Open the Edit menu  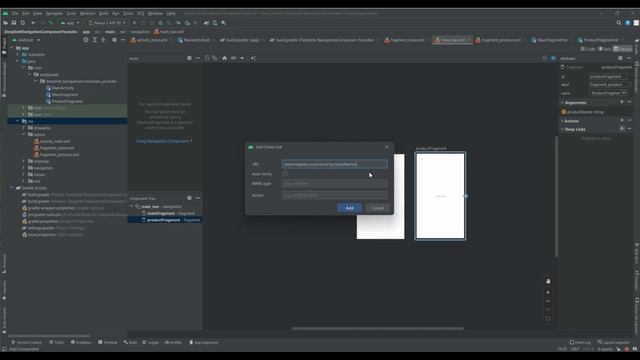26,13
